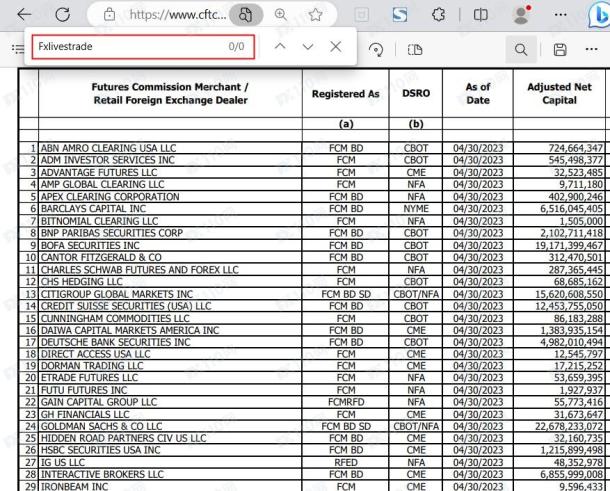View site information lock icon

click(109, 14)
